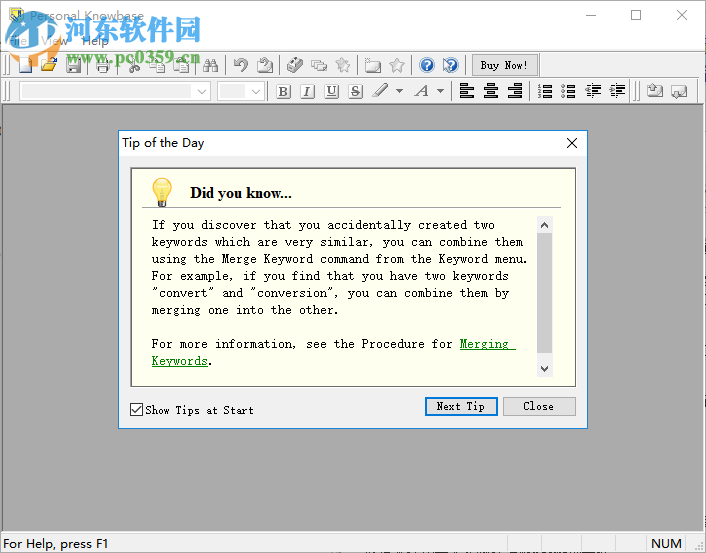The image size is (706, 553).
Task: Close Tip of the Day with X
Action: click(572, 143)
